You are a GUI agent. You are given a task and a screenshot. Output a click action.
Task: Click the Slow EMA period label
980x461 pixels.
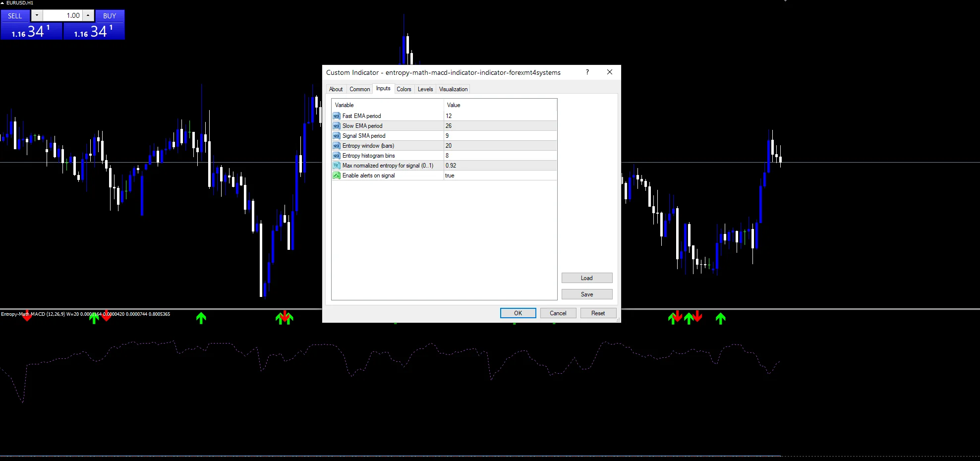pos(362,126)
